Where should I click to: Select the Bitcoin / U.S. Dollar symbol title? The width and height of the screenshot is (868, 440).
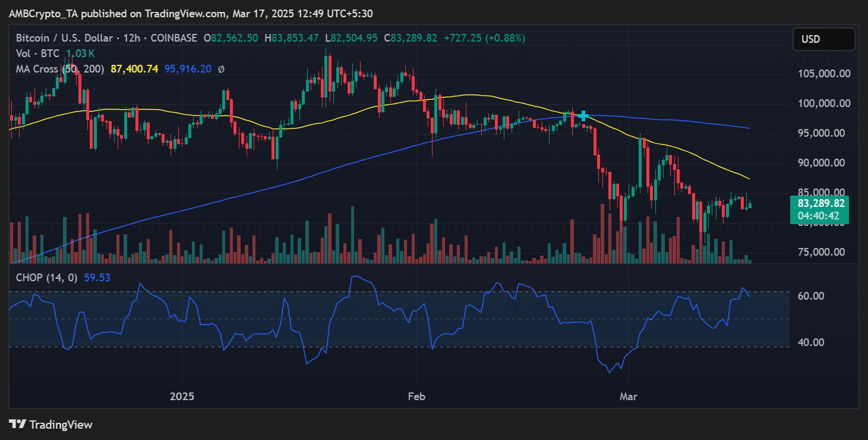(64, 38)
